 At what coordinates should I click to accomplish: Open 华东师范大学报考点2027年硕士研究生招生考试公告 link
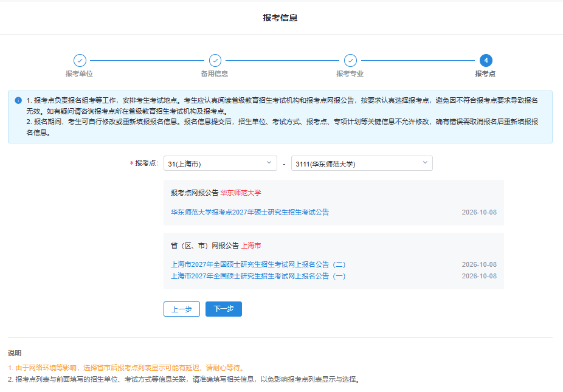coord(250,212)
